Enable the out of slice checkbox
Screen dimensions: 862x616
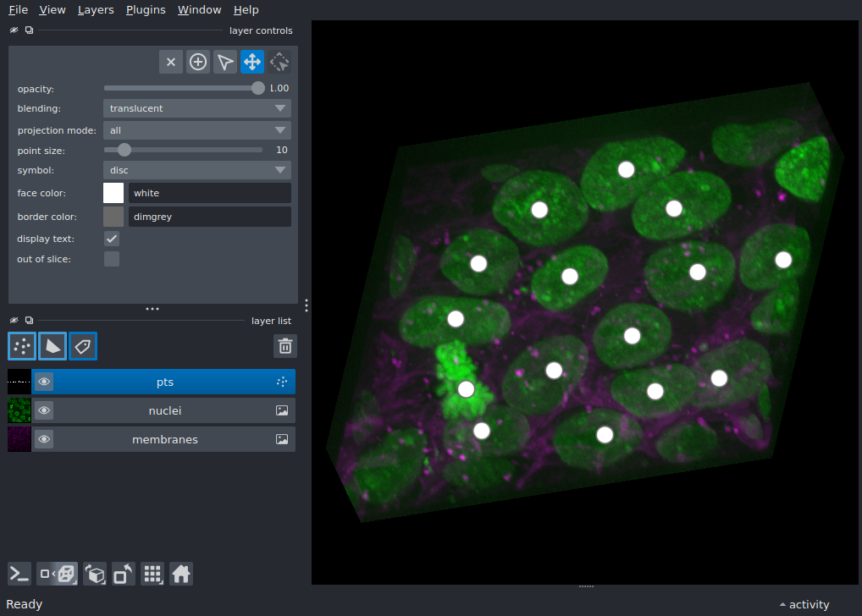(x=112, y=259)
